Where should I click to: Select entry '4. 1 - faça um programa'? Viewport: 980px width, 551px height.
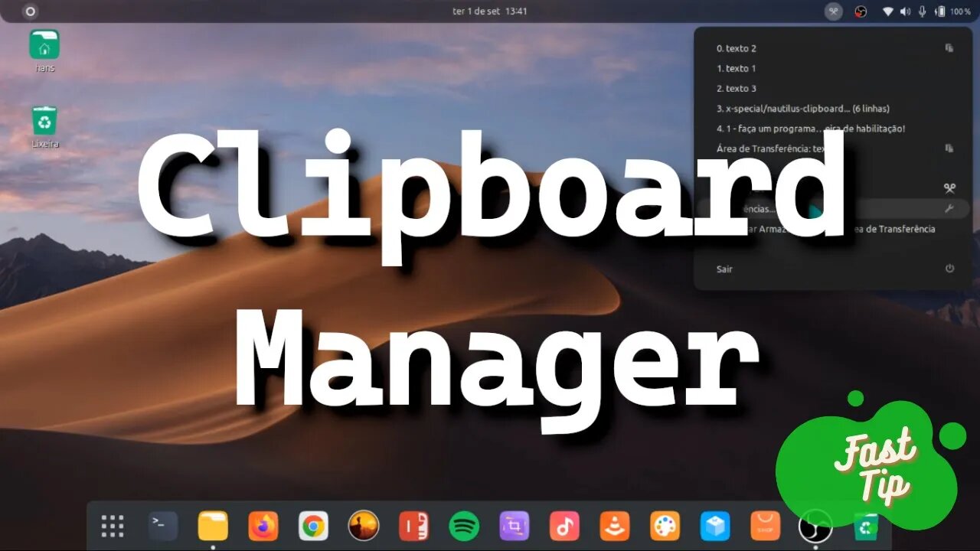(x=832, y=129)
